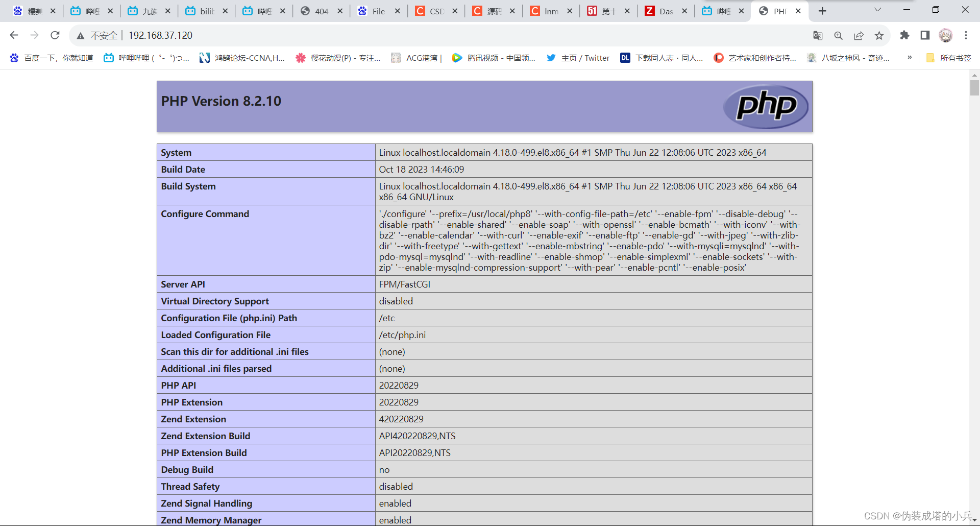The width and height of the screenshot is (980, 526).
Task: Open the extensions puzzle icon
Action: pyautogui.click(x=904, y=35)
